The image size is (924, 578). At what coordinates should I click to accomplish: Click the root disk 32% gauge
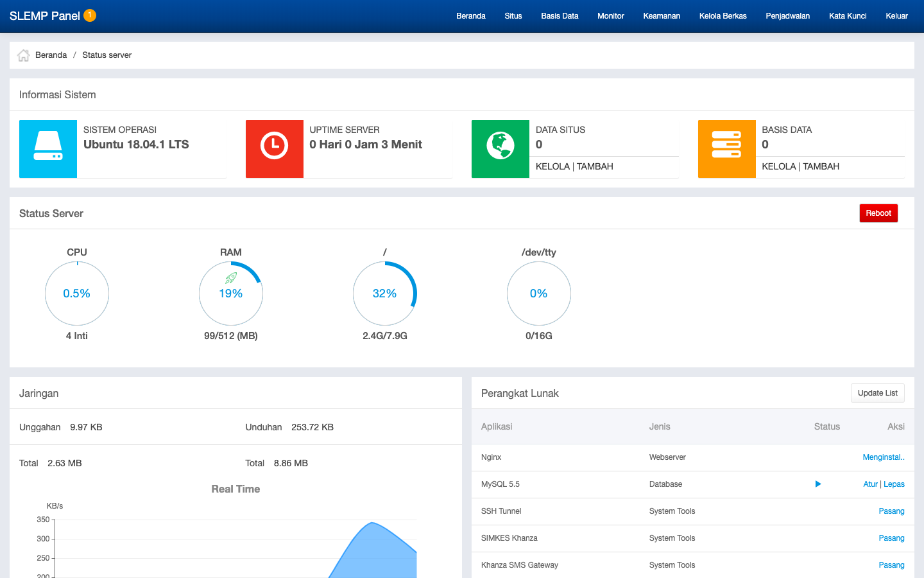385,293
